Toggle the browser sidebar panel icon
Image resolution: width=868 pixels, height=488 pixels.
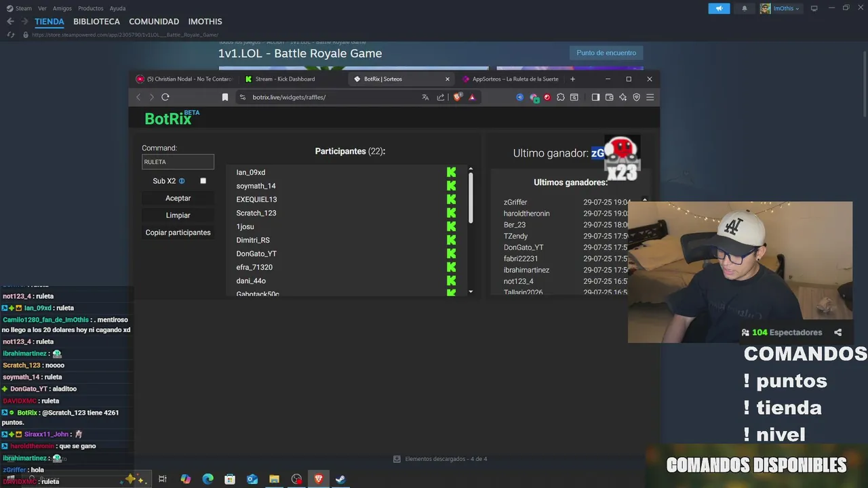[x=595, y=97]
